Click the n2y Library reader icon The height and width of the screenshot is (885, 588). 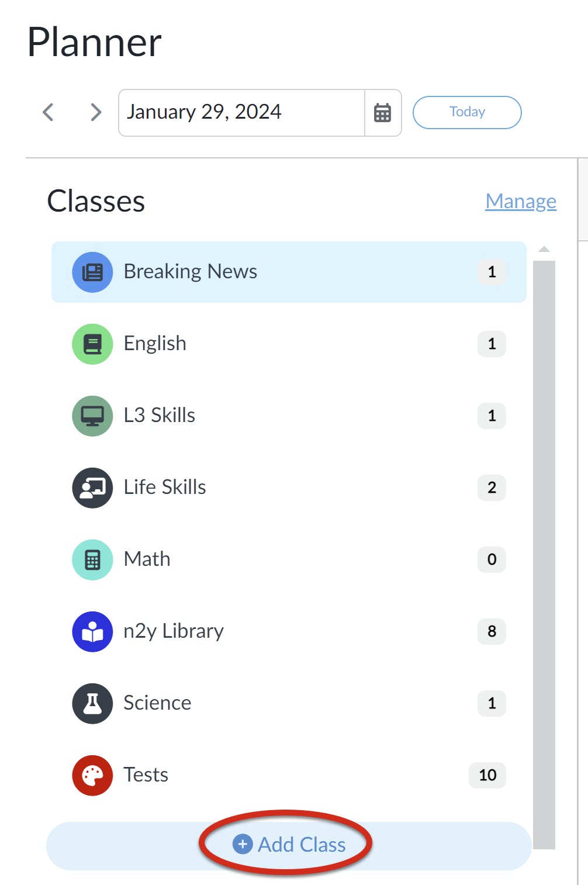coord(92,631)
